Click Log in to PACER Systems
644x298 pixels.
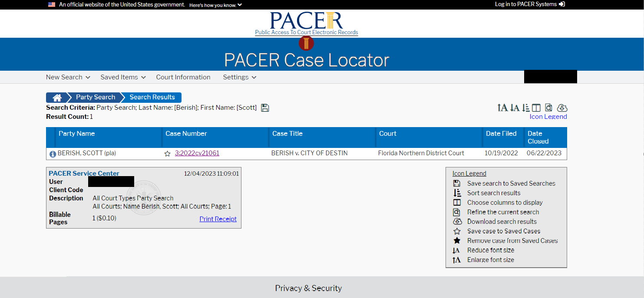point(529,4)
